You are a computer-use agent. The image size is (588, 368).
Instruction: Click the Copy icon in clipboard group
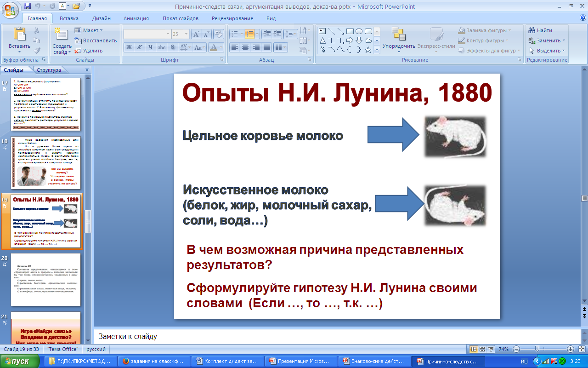tap(37, 40)
